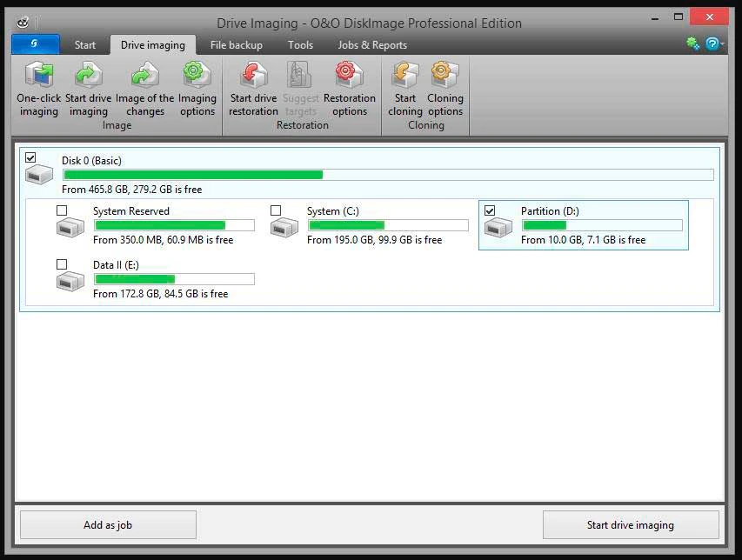
Task: Maximize the DiskImage window
Action: click(x=678, y=17)
